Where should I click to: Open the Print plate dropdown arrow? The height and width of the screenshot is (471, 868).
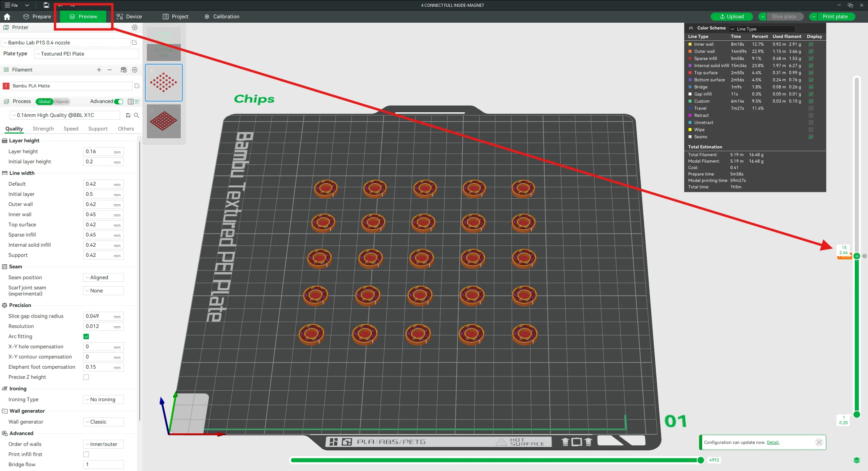813,17
